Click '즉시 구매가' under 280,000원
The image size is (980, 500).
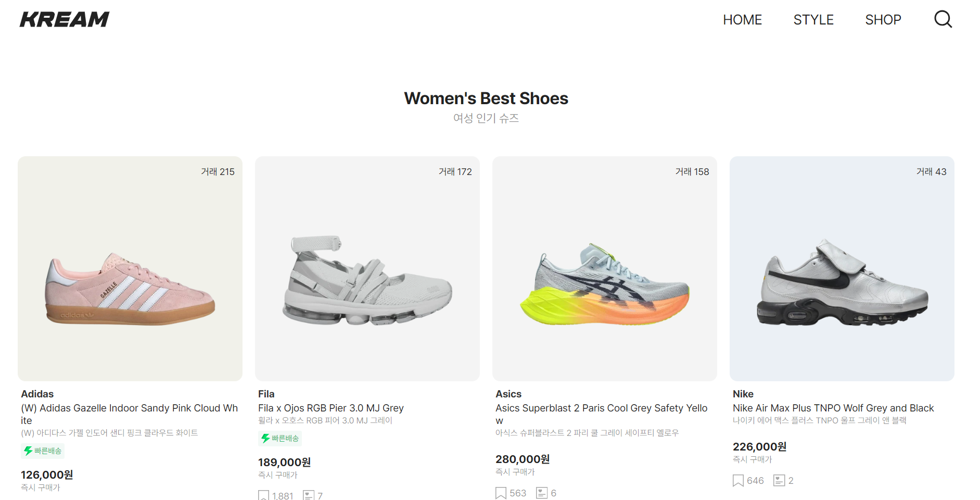tap(515, 472)
